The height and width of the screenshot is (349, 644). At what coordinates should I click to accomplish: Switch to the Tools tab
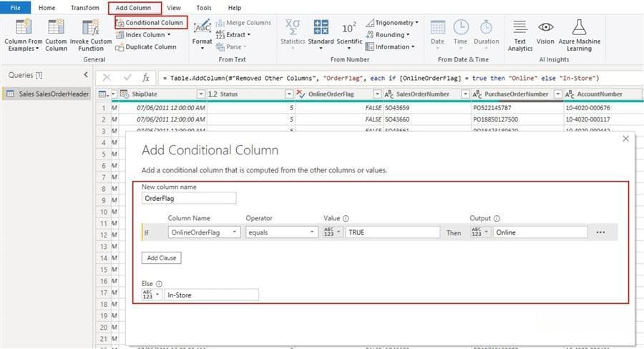pyautogui.click(x=204, y=8)
